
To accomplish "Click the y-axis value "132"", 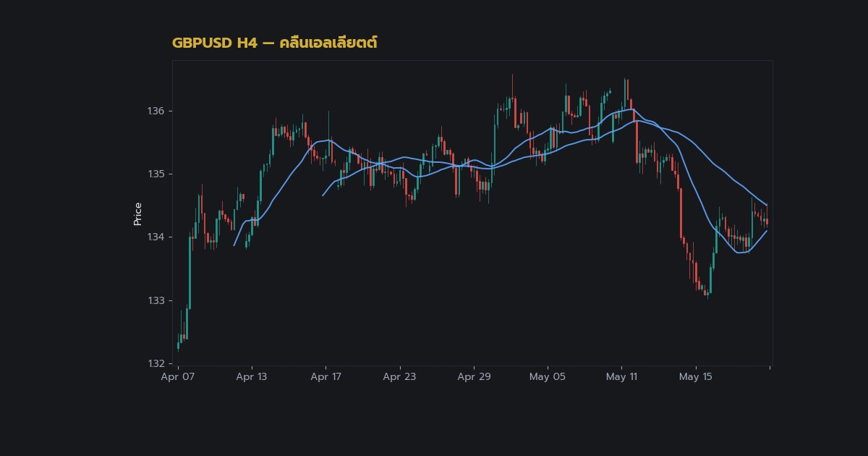I will click(x=156, y=363).
